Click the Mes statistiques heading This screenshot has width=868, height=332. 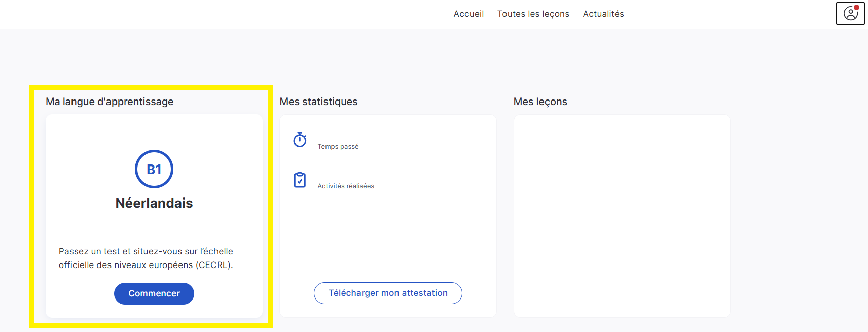pyautogui.click(x=318, y=102)
